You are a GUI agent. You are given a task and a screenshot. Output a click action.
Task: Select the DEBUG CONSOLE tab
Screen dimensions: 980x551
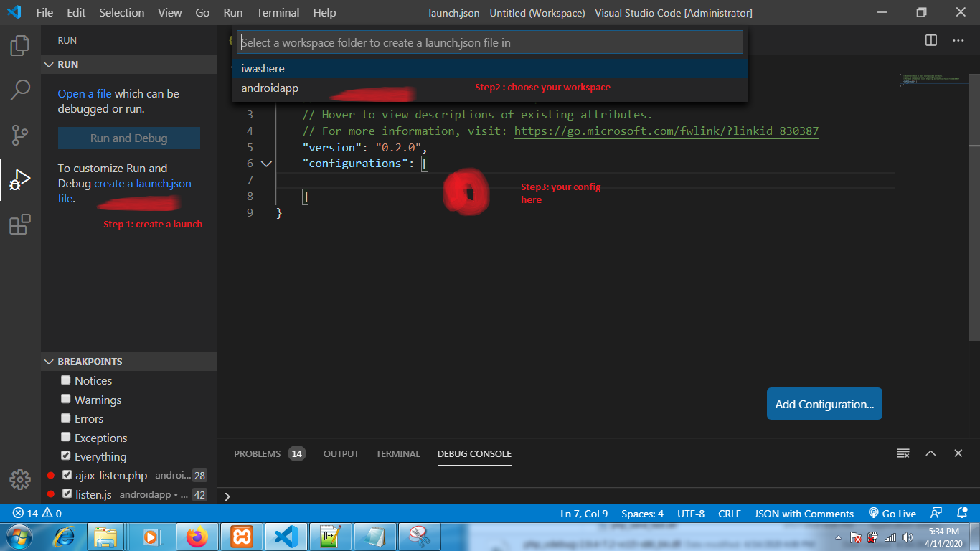click(474, 453)
